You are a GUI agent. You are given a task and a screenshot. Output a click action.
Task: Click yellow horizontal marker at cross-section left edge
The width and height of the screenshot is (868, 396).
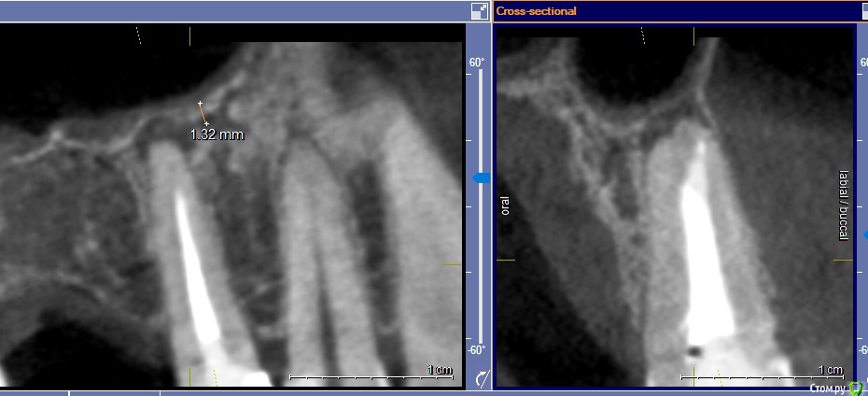505,260
